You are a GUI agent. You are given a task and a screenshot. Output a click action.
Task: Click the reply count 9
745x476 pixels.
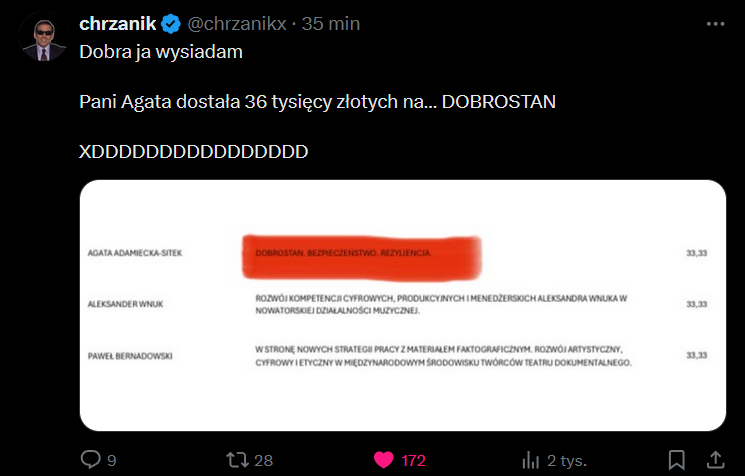112,461
